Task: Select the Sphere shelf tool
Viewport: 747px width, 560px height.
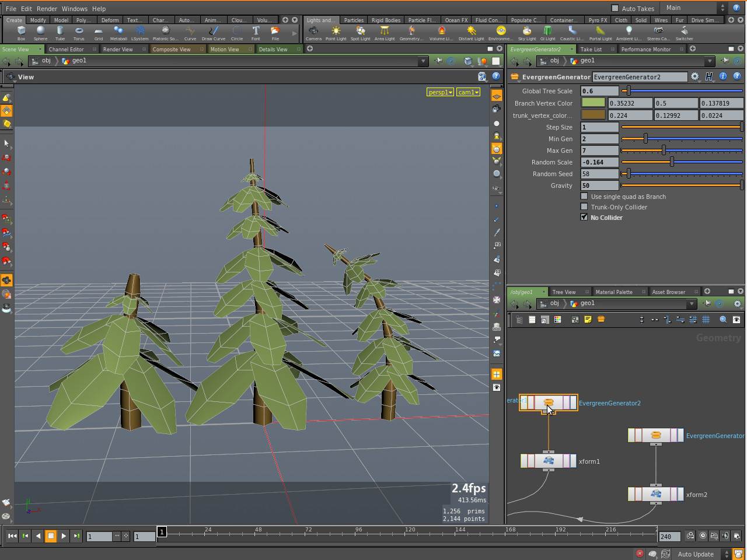Action: [40, 33]
